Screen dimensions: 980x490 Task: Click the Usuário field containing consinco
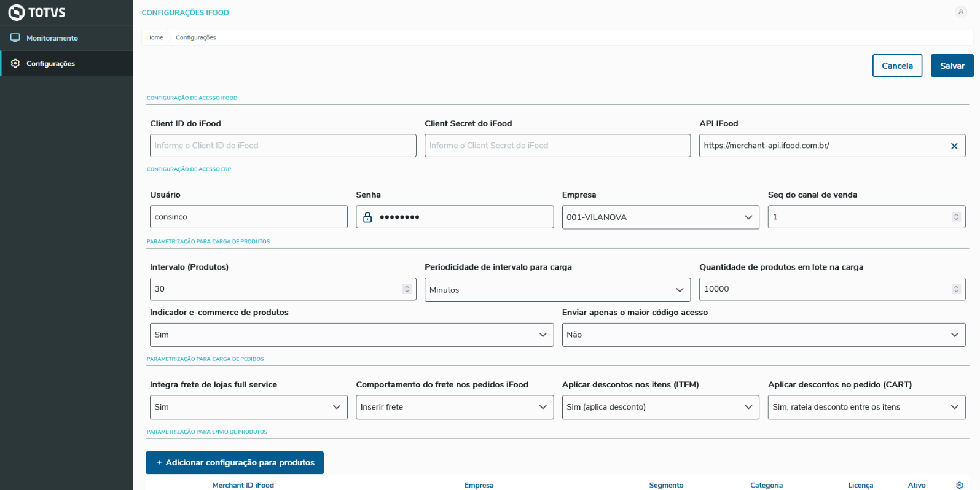249,217
